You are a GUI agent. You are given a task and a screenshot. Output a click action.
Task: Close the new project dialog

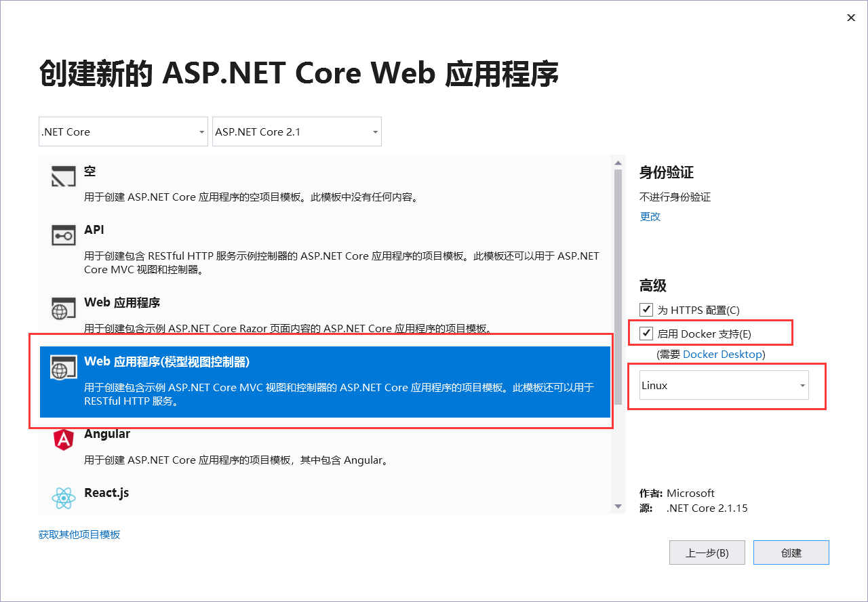[x=851, y=17]
